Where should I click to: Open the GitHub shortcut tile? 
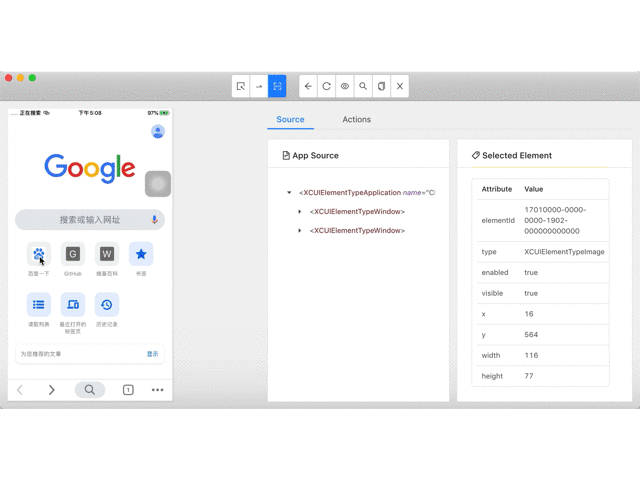[x=73, y=254]
